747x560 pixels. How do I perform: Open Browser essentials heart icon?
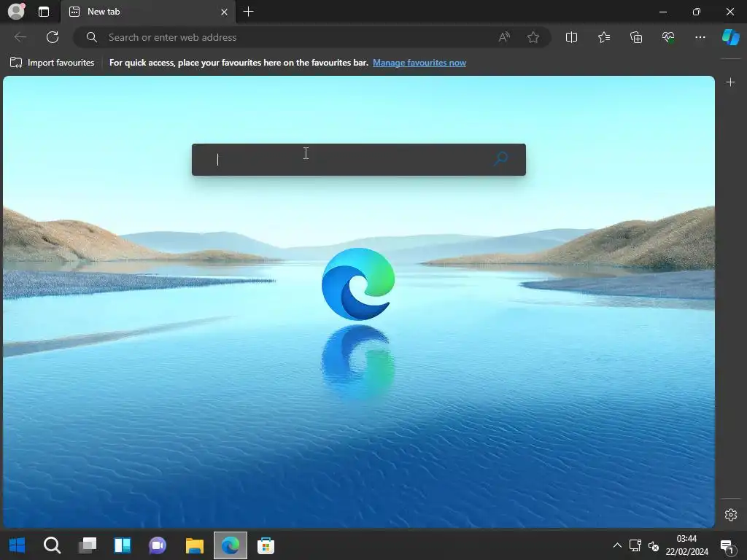[x=668, y=37]
